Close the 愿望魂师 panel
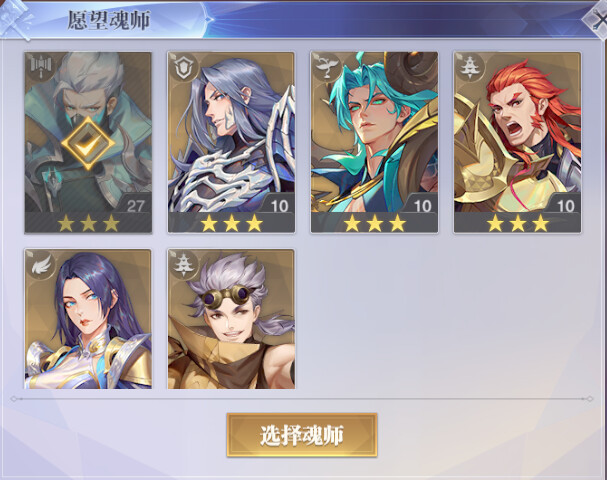Screen dimensions: 607x480 [597, 19]
